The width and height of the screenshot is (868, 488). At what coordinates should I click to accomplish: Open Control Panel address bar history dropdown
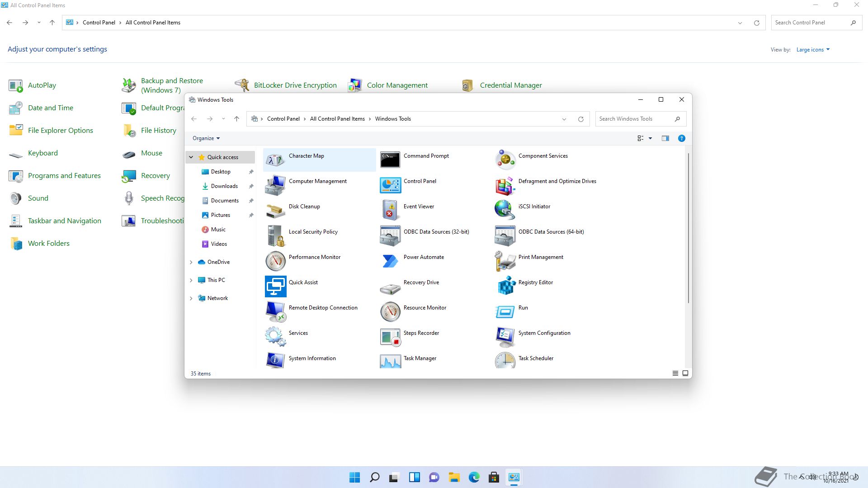740,23
